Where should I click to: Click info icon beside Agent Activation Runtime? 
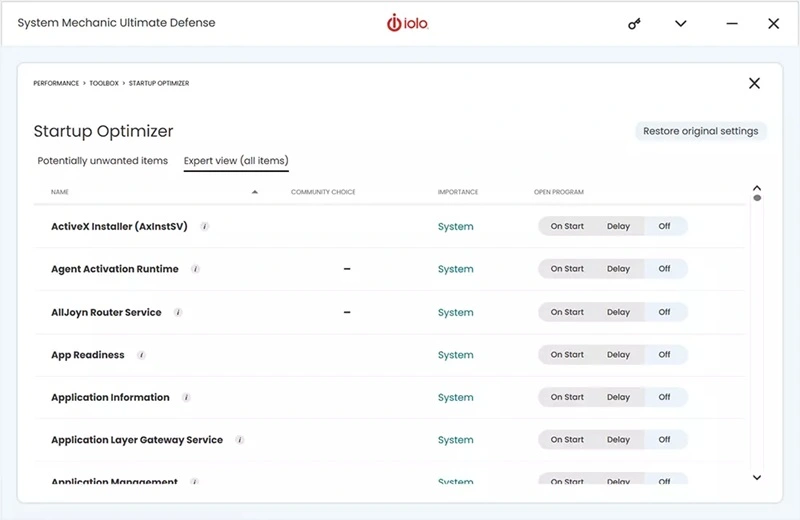coord(195,269)
